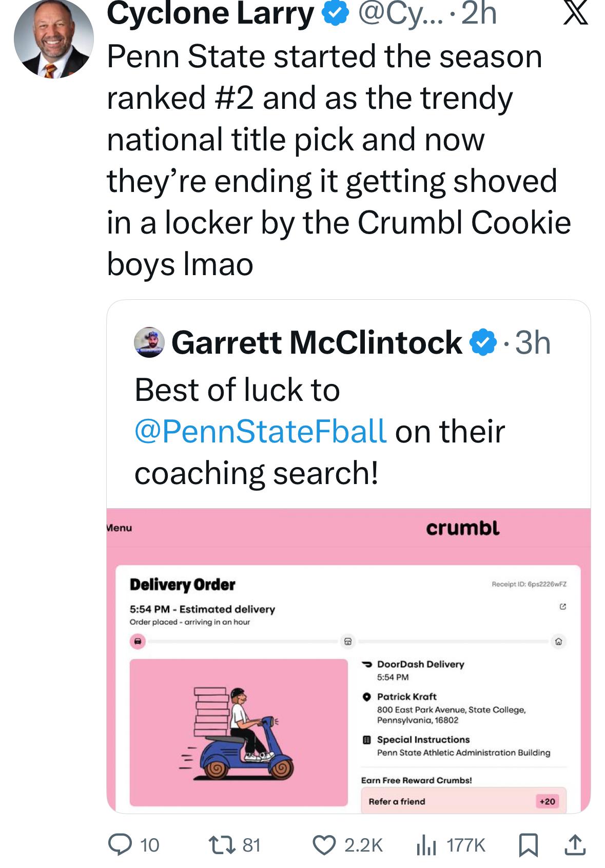Bookmark this tweet
Viewport: 605px width, 868px height.
529,844
